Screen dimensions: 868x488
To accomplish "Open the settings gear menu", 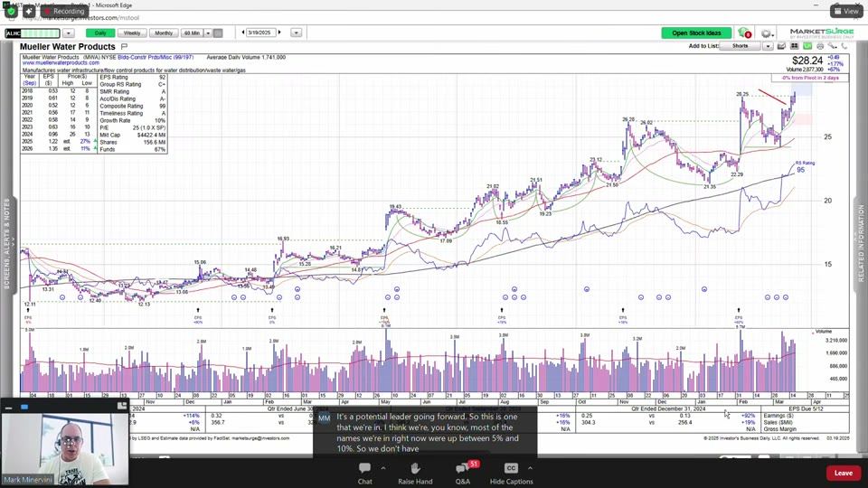I will (x=766, y=33).
